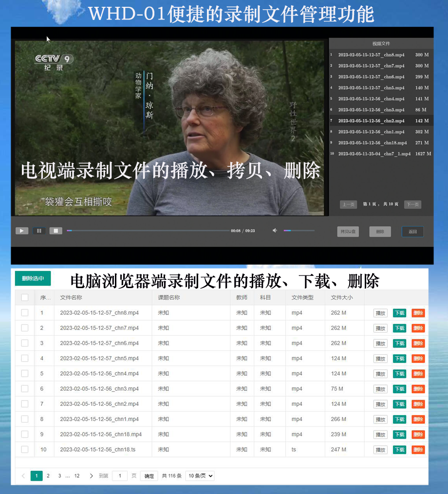Click 下载 for the chn8.mp4 row
Image resolution: width=448 pixels, height=494 pixels.
click(399, 313)
